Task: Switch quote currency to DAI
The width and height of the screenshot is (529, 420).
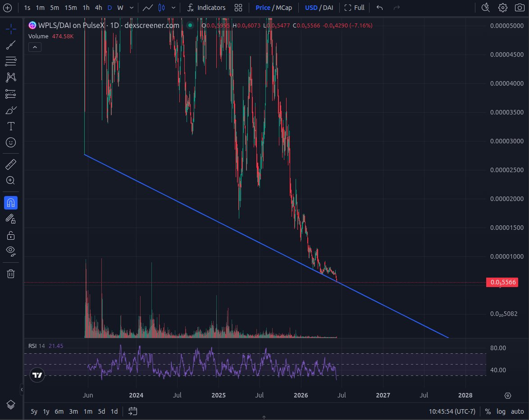Action: pos(328,8)
